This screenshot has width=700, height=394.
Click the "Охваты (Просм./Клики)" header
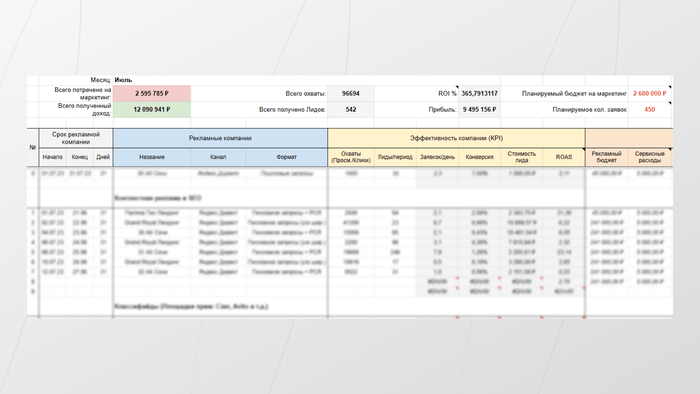pos(351,157)
